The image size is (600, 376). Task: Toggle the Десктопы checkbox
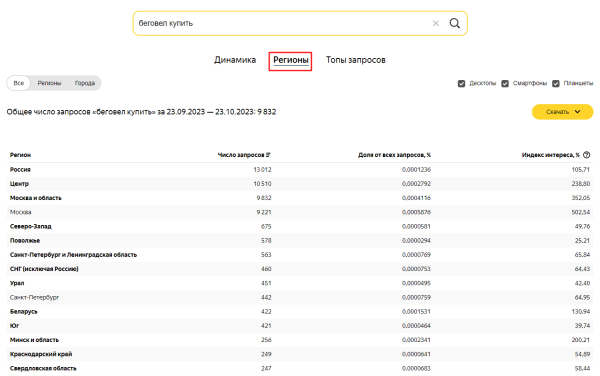pos(461,83)
